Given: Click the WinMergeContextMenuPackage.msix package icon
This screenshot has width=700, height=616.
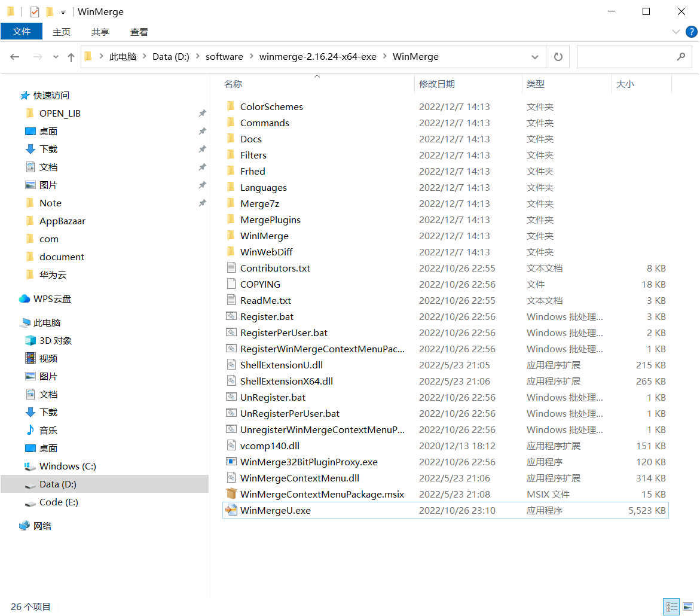Looking at the screenshot, I should coord(231,494).
